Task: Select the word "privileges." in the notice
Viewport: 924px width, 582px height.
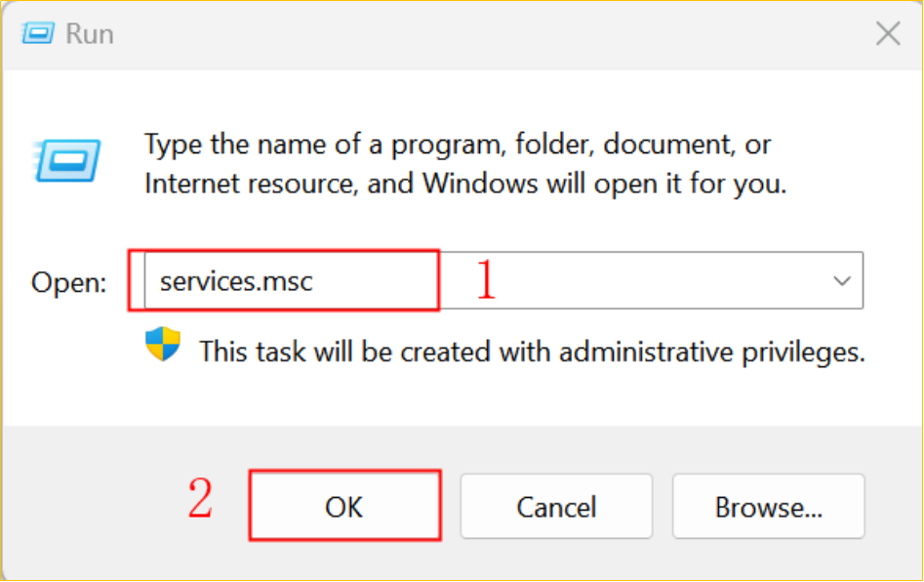Action: [803, 353]
